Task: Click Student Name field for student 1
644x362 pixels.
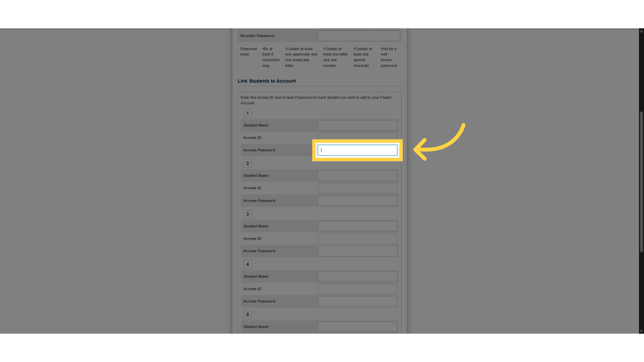Action: point(358,125)
